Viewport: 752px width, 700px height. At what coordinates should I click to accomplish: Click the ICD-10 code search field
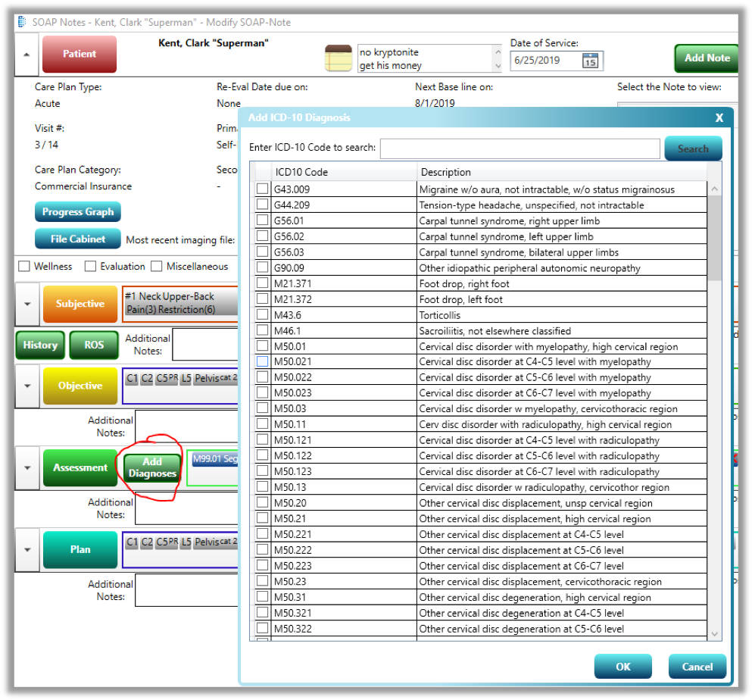coord(520,148)
